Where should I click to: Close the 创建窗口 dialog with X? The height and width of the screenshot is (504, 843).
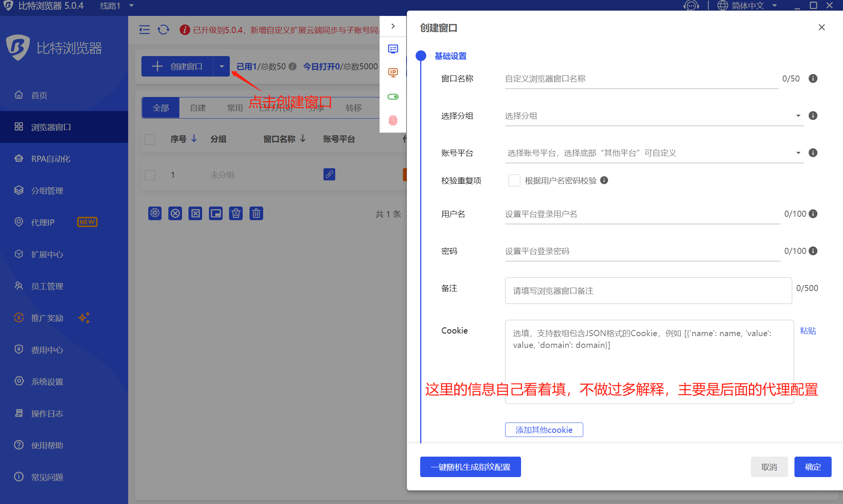point(822,27)
